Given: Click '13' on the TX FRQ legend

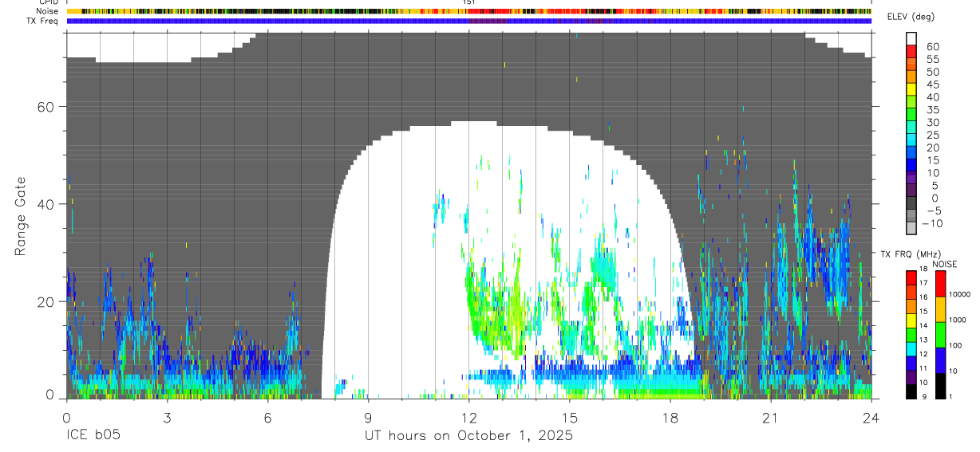Looking at the screenshot, I should 923,340.
